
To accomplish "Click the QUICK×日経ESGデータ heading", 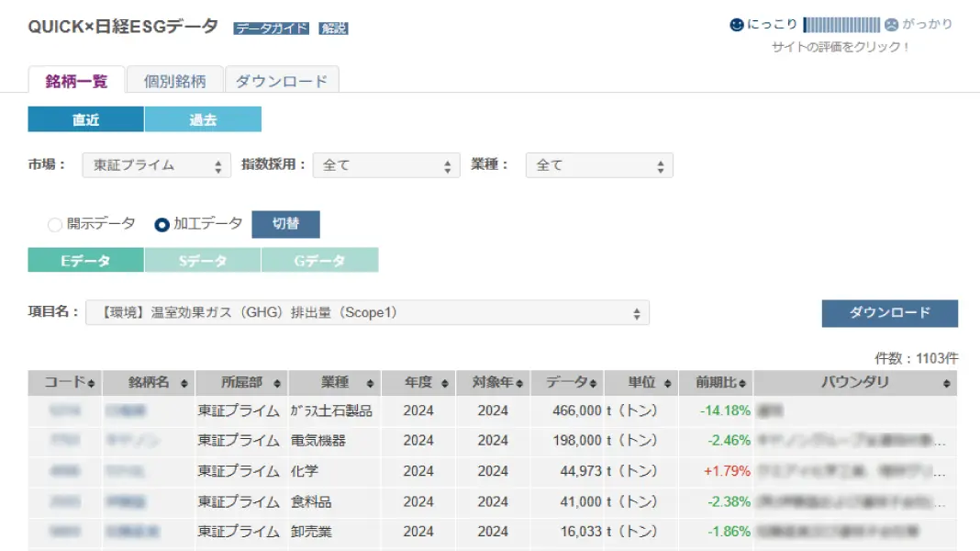I will pos(123,27).
